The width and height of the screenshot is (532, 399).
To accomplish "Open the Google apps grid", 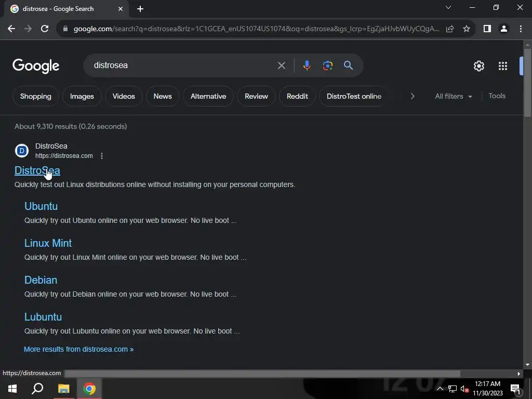I will 503,66.
